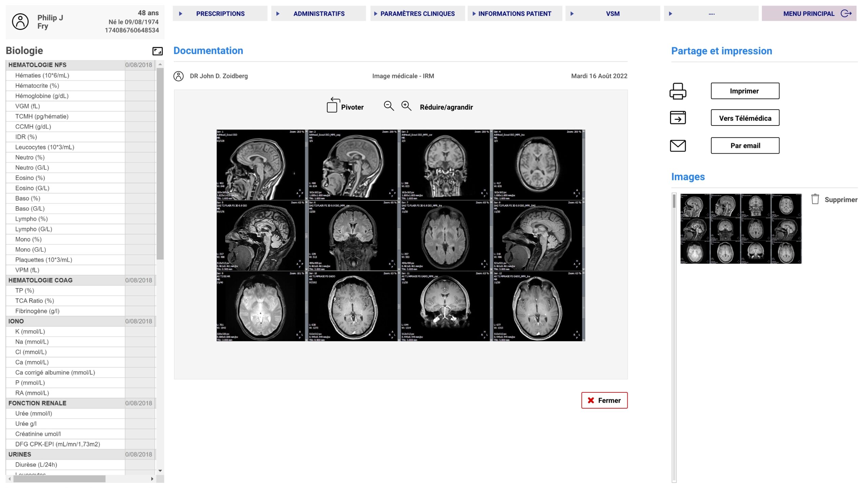Expand the VSM menu arrow
Image resolution: width=868 pixels, height=488 pixels.
[572, 14]
